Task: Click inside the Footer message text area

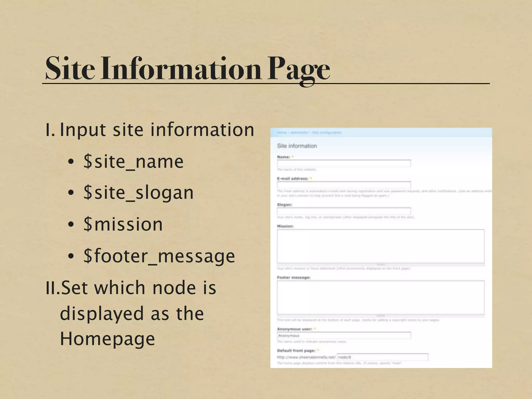Action: [x=381, y=297]
